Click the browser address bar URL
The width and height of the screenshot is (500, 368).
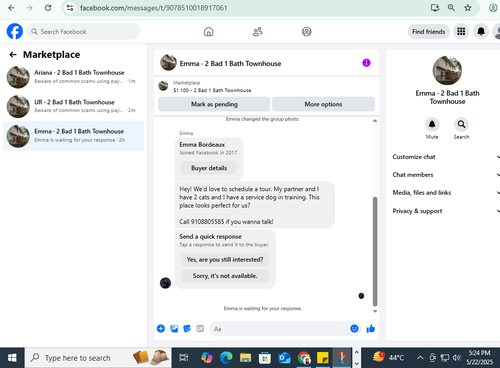click(x=153, y=8)
